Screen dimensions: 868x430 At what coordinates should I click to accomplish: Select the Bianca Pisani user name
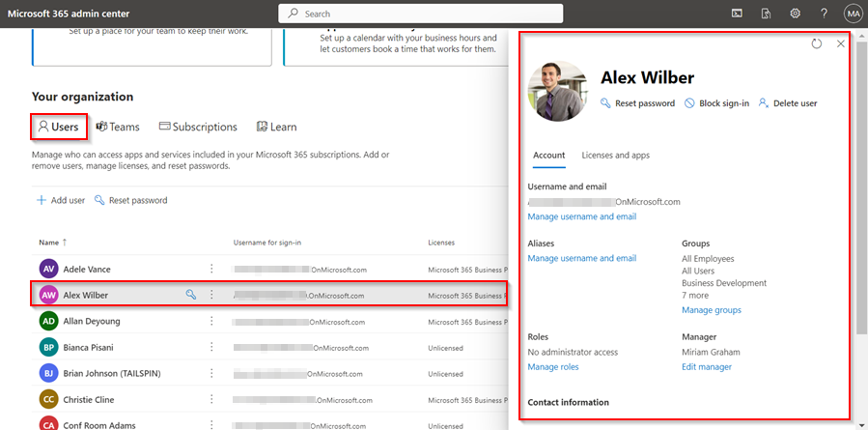(88, 348)
